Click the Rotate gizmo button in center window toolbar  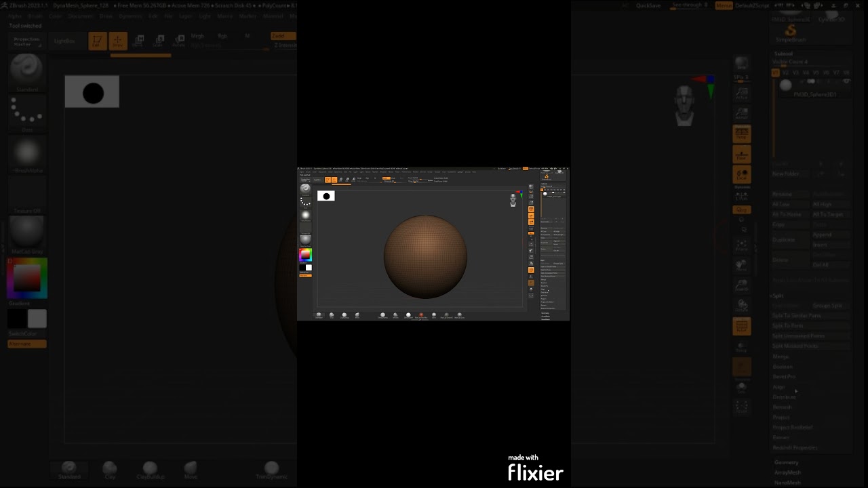point(353,180)
